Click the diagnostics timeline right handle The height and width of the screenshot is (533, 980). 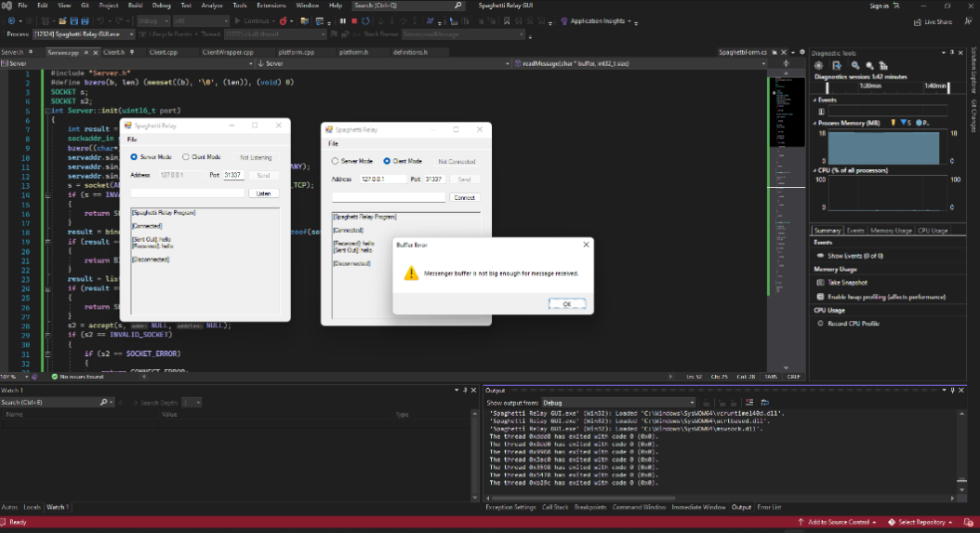tap(948, 88)
